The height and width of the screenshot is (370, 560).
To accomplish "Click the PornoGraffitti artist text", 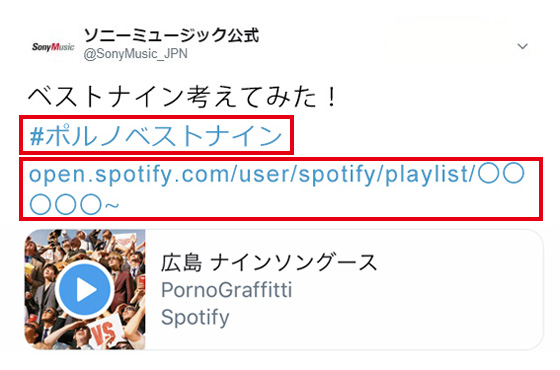I will [226, 290].
